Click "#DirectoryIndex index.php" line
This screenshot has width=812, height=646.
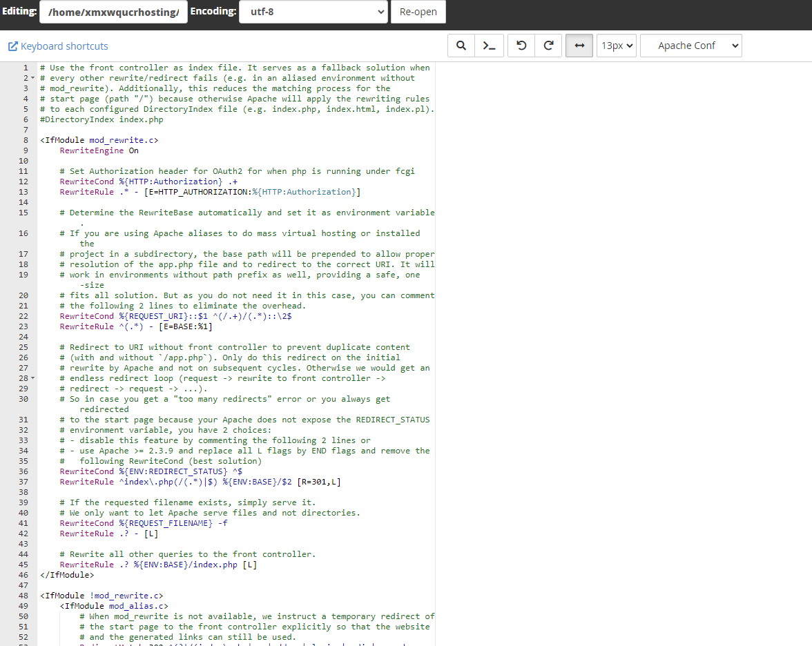pos(101,119)
